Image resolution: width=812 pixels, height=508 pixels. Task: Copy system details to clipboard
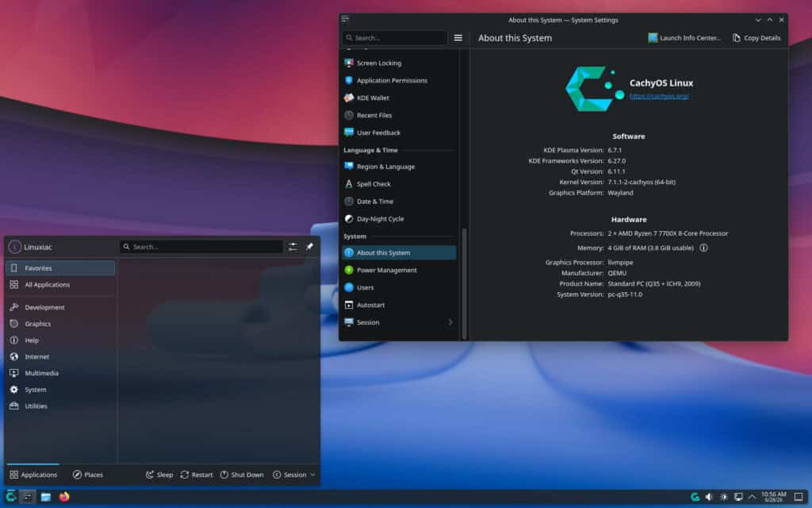pos(756,38)
